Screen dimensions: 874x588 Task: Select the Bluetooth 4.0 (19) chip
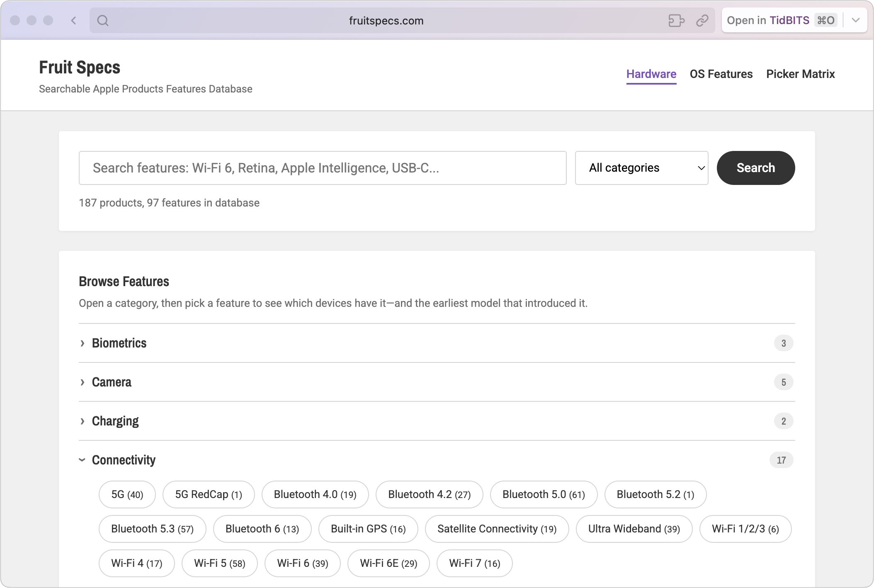pos(315,495)
